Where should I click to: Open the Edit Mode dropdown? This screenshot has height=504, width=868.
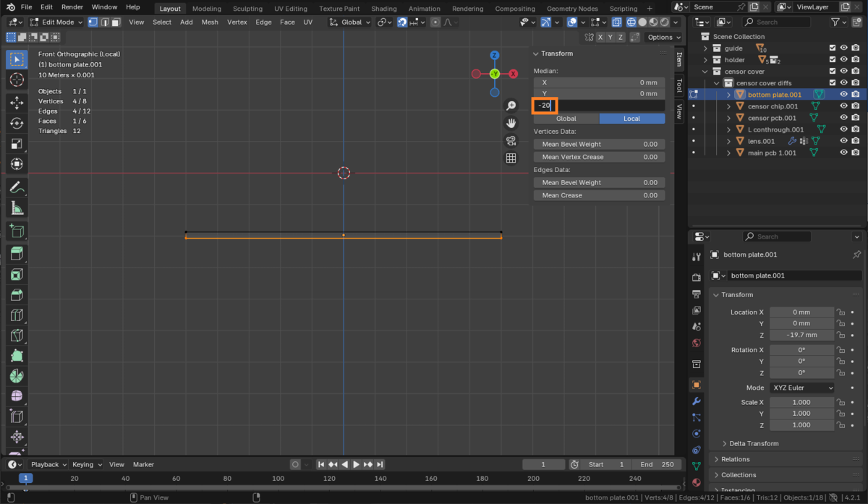point(57,22)
